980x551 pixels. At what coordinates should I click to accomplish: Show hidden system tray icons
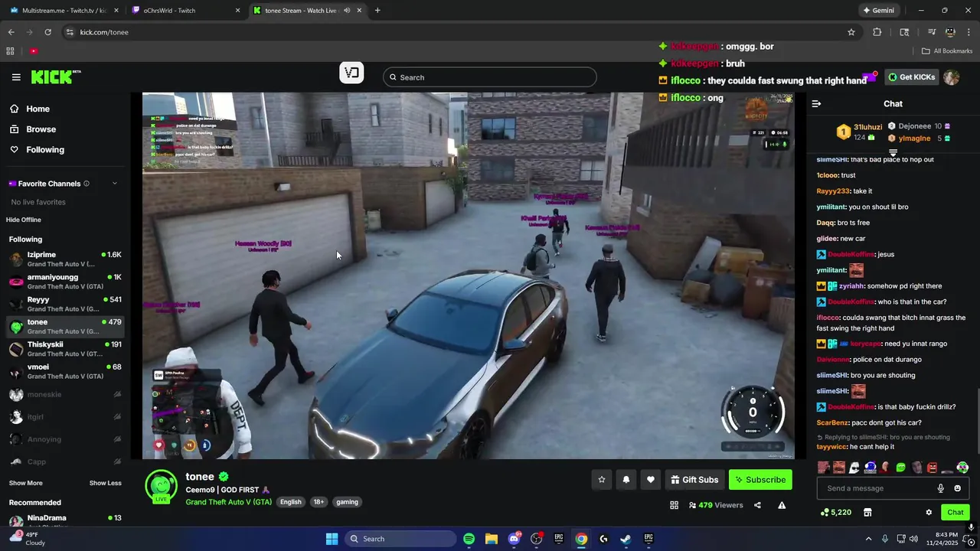[868, 539]
